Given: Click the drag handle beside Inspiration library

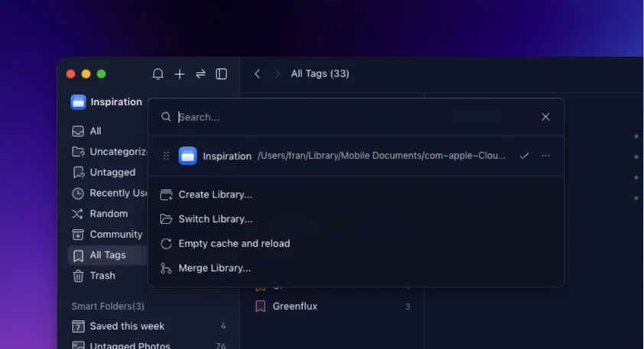Looking at the screenshot, I should 166,156.
